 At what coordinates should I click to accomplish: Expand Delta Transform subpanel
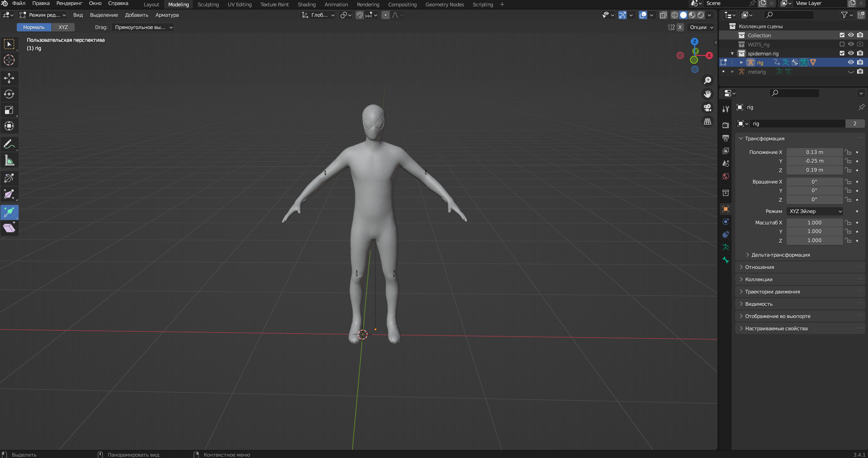click(x=780, y=255)
